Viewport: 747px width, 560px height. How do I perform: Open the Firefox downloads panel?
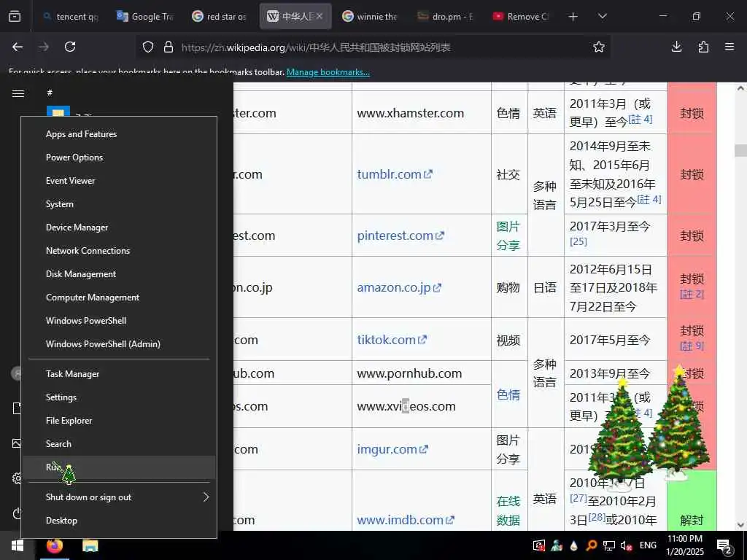coord(676,47)
